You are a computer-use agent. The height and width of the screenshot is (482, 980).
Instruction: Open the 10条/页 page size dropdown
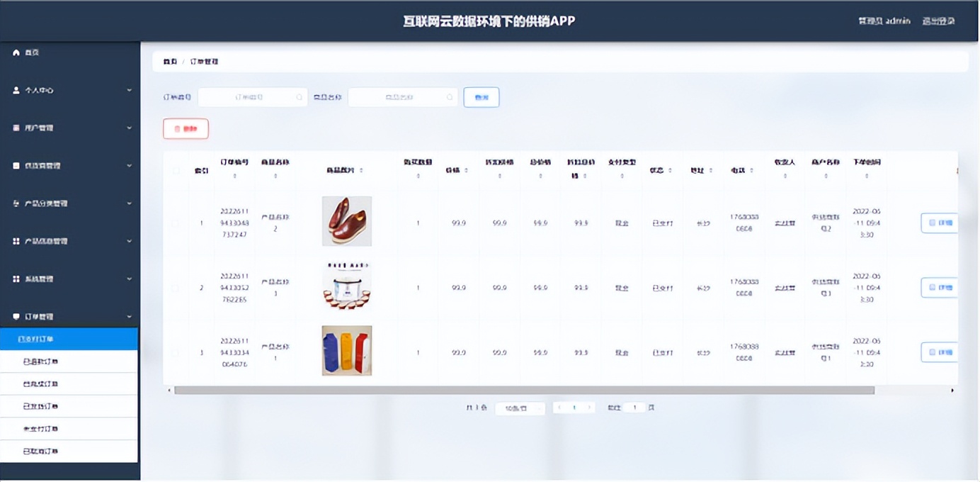pos(520,408)
